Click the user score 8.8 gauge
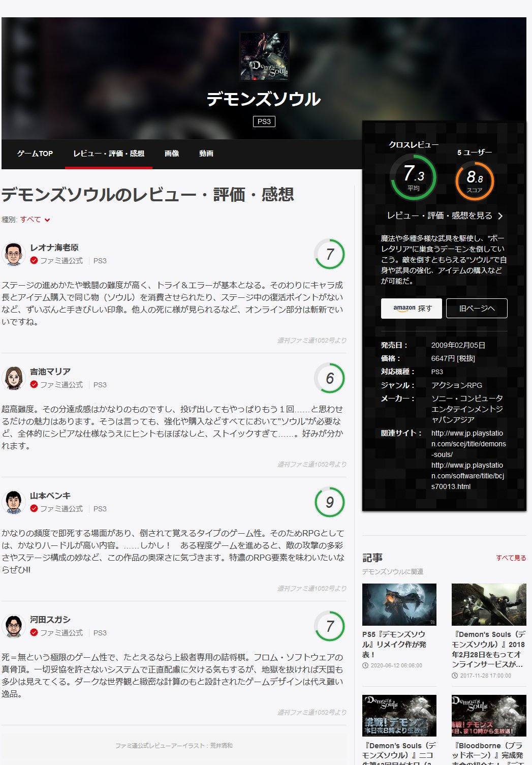 click(475, 180)
